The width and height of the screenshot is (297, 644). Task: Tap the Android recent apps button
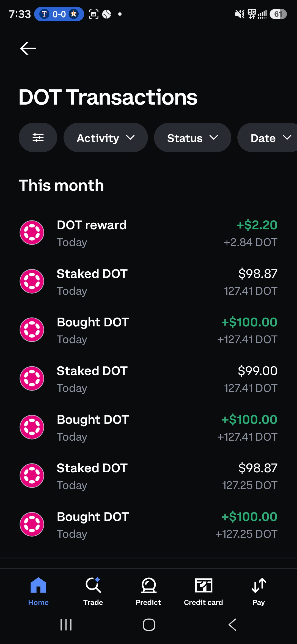point(66,625)
